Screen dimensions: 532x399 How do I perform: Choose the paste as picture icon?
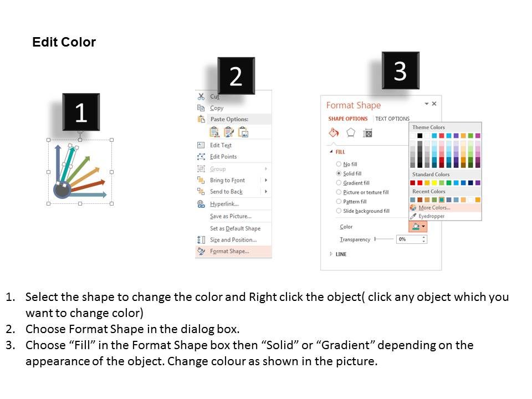(x=243, y=132)
